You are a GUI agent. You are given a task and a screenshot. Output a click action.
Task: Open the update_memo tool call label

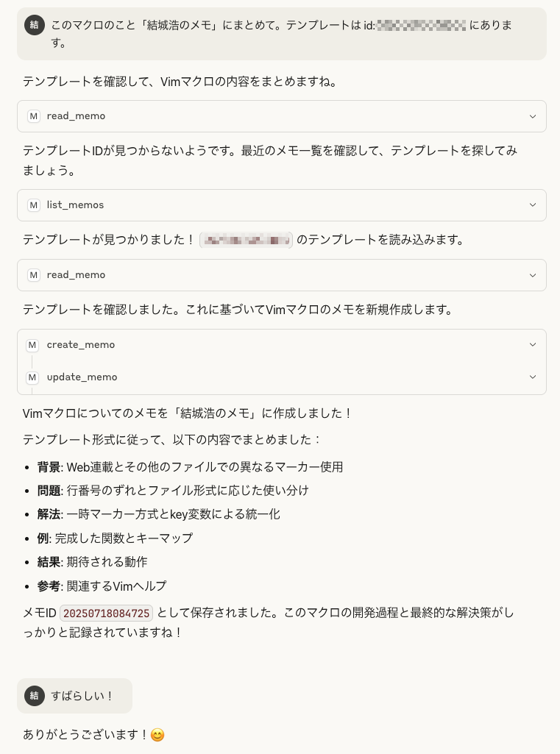coord(82,377)
